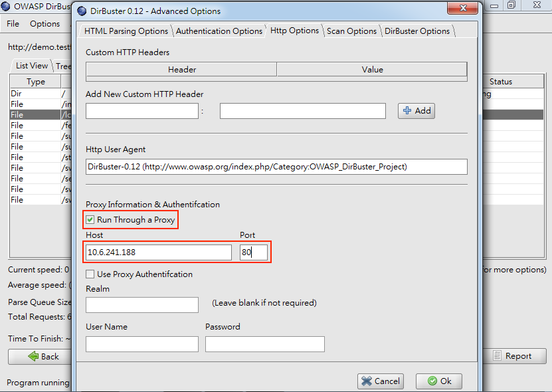
Task: Click the OWASP DirBuster main window icon
Action: [5, 6]
